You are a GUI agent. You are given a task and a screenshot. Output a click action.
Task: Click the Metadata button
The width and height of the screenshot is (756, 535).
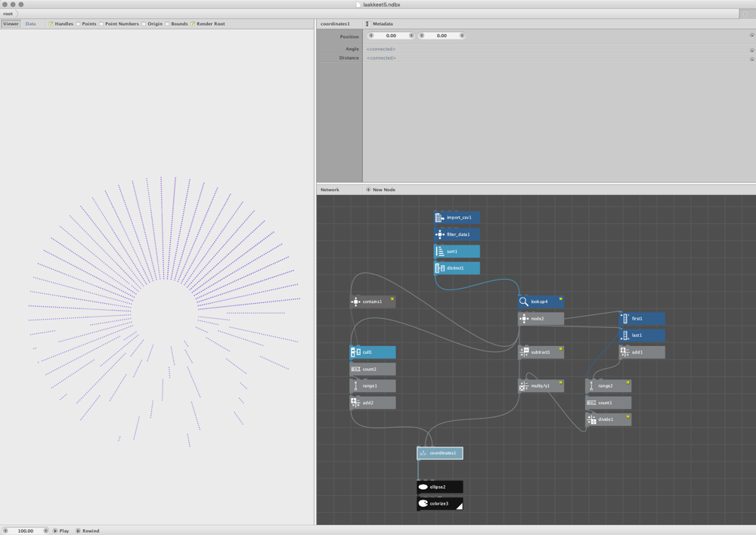coord(379,23)
